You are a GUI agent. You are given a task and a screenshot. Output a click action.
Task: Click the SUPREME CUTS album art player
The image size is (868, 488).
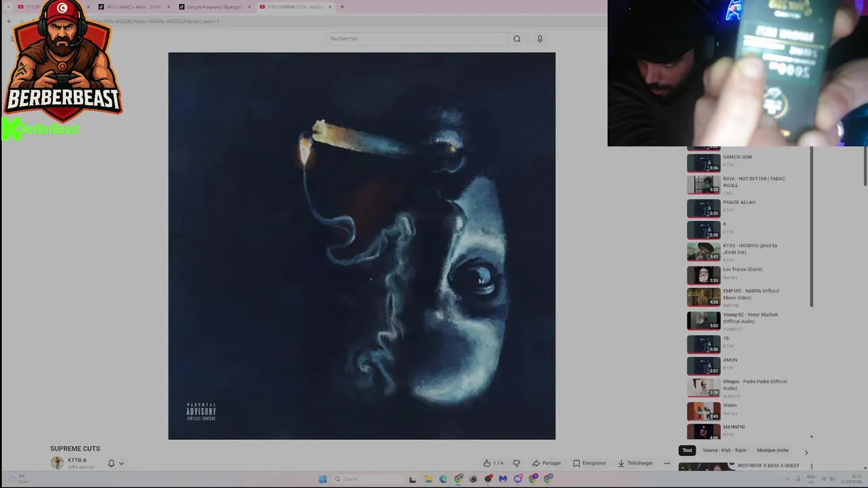(361, 246)
